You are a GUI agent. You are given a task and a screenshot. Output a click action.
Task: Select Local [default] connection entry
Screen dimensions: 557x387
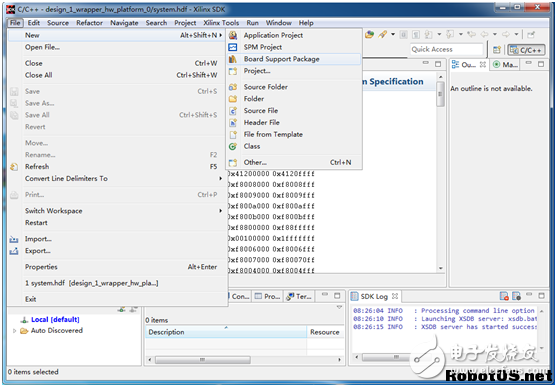coord(55,319)
